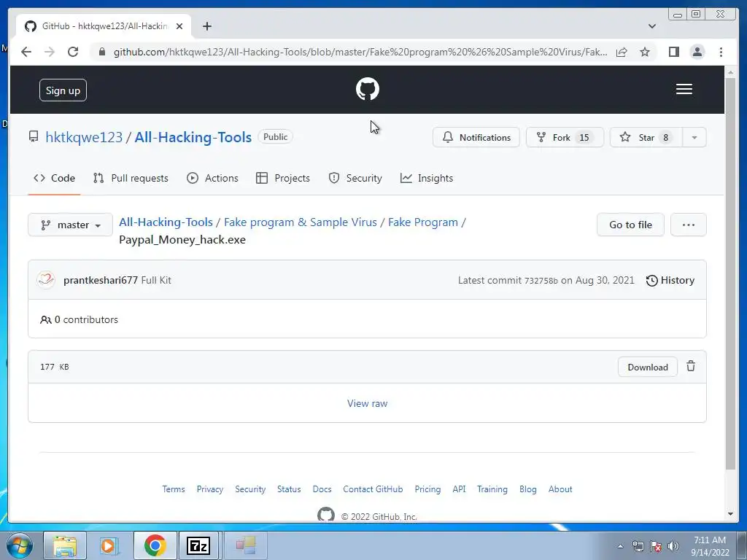Fork the repository
This screenshot has width=747, height=560.
pyautogui.click(x=565, y=137)
